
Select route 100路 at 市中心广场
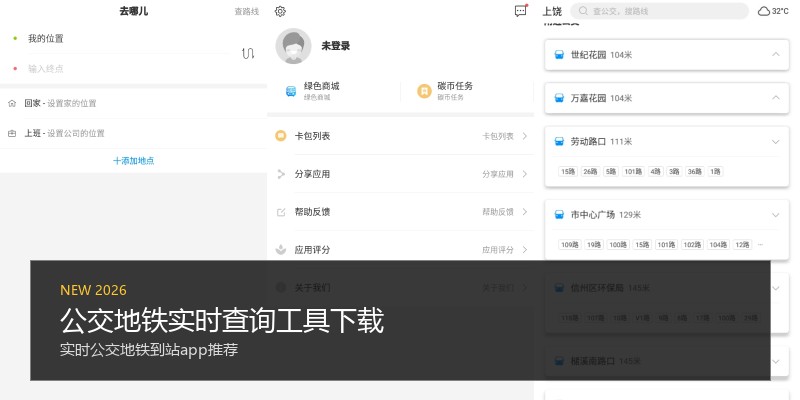point(618,245)
